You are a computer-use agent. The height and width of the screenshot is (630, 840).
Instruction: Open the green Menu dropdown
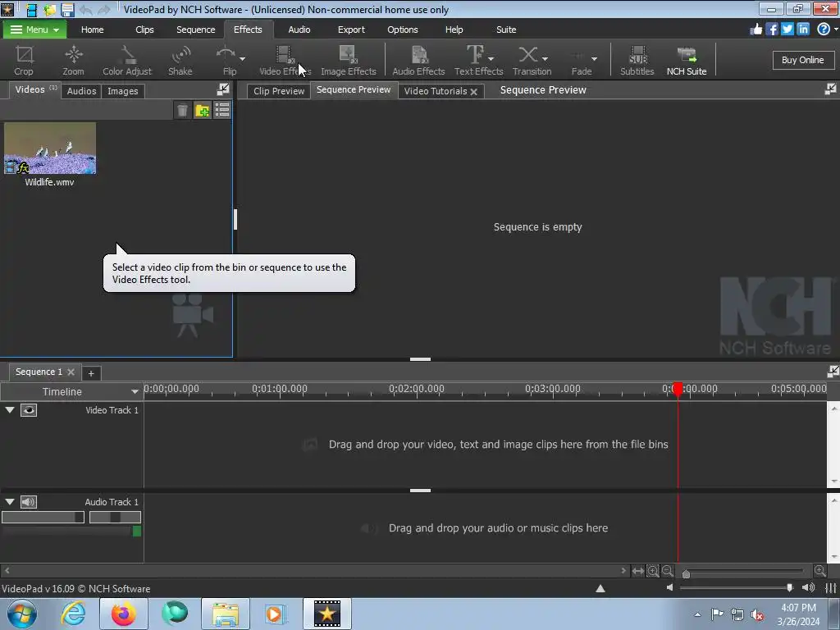[x=34, y=30]
